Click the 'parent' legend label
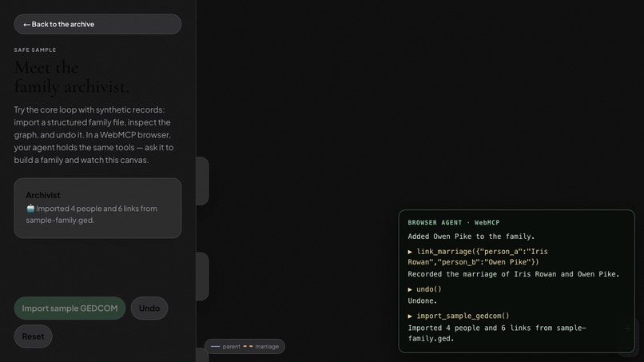The image size is (644, 362). [231, 346]
